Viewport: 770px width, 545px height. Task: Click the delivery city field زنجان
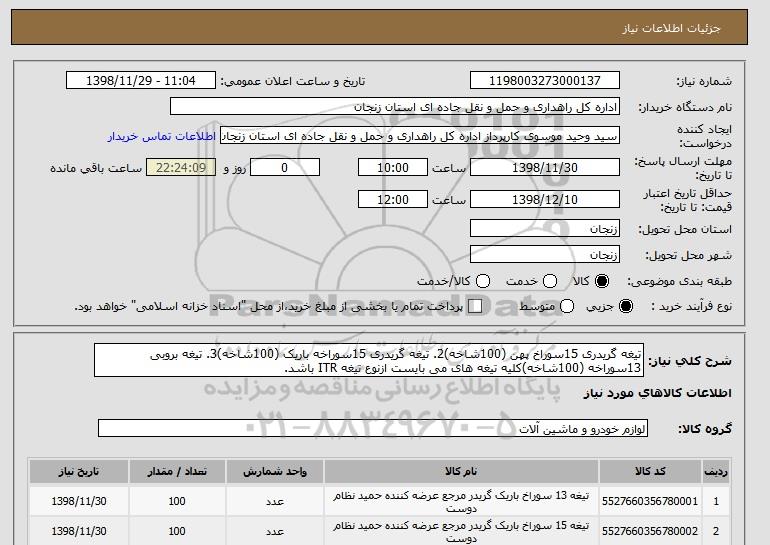point(545,254)
